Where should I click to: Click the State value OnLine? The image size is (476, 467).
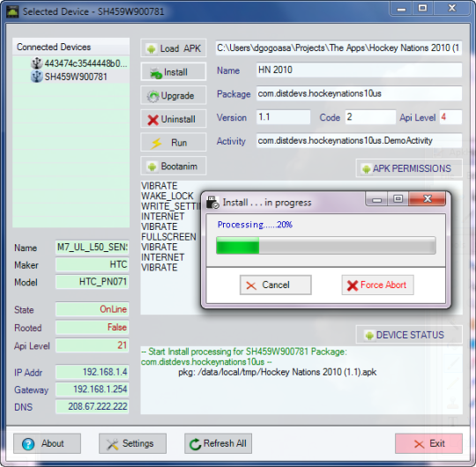(93, 309)
